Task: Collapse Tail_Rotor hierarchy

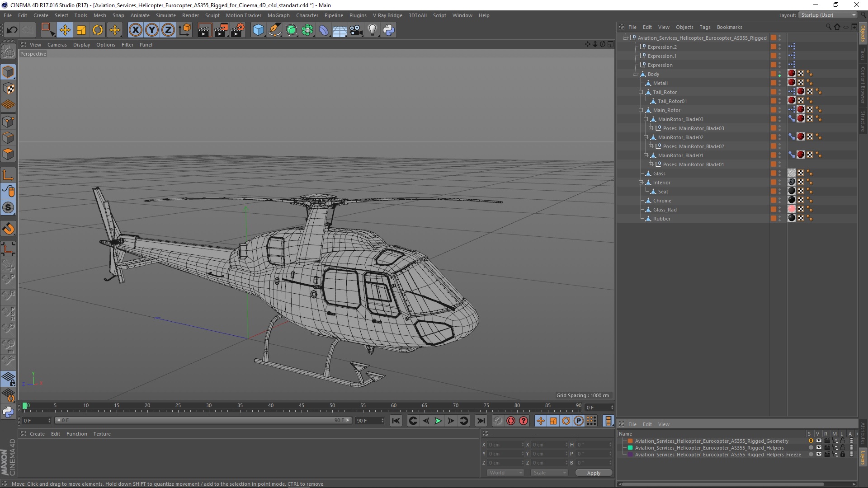Action: tap(641, 92)
